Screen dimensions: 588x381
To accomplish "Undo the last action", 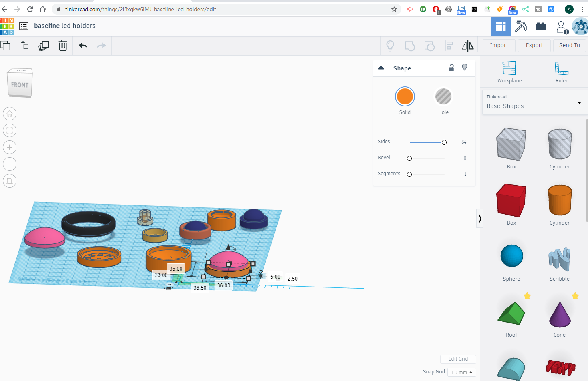I will 83,46.
